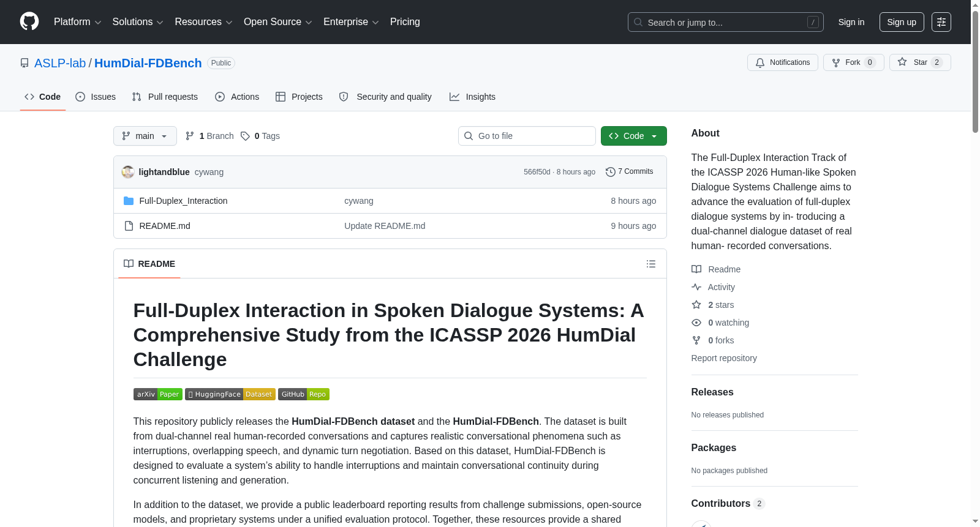
Task: Click the pulse icon beside Activity
Action: coord(696,287)
